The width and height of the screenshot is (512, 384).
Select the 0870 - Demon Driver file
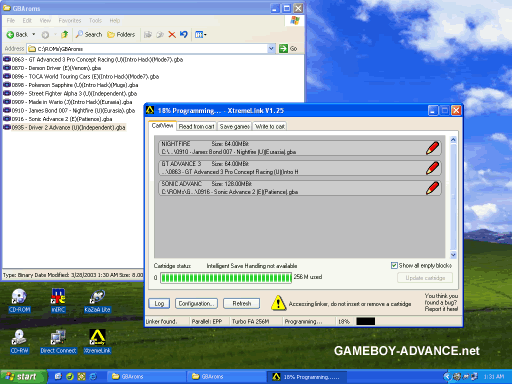tap(52, 68)
